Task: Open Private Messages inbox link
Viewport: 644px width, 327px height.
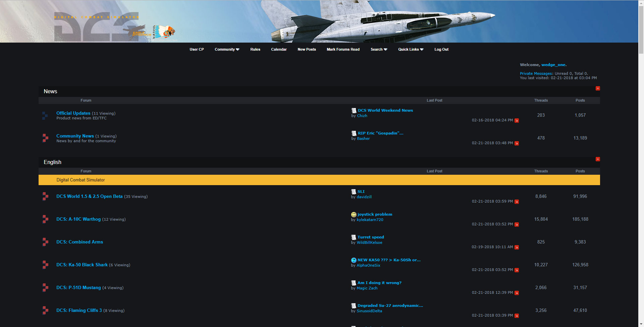Action: click(x=536, y=73)
